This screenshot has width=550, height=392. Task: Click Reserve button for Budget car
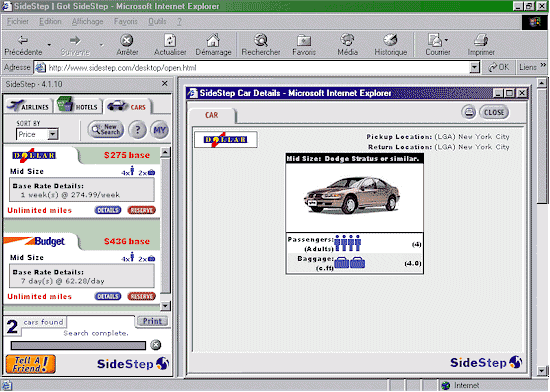coord(141,296)
